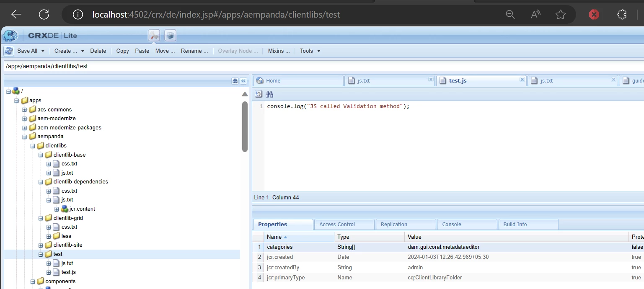This screenshot has width=644, height=289.
Task: Expand the jcr:content node
Action: click(x=57, y=209)
